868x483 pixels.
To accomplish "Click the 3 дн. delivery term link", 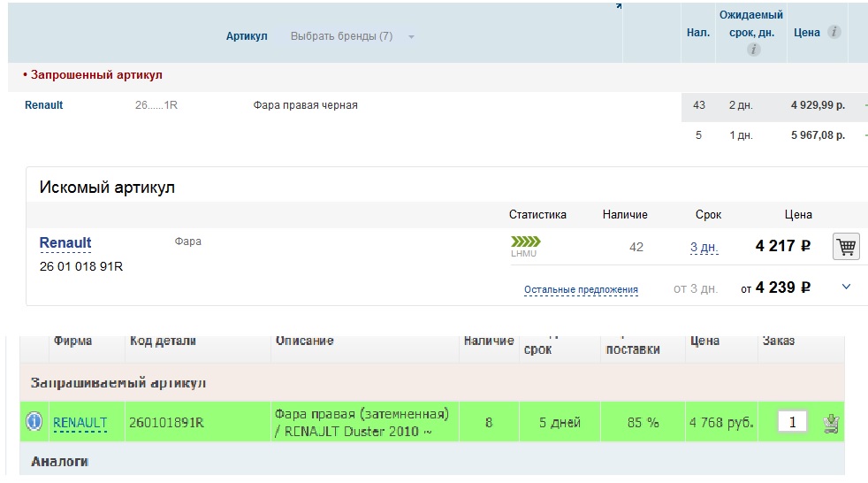I will pyautogui.click(x=704, y=248).
